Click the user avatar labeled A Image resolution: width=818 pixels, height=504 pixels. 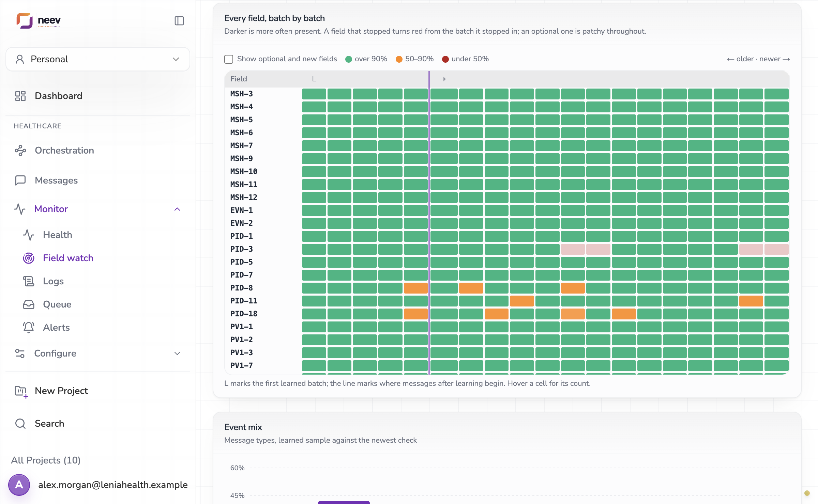(19, 485)
